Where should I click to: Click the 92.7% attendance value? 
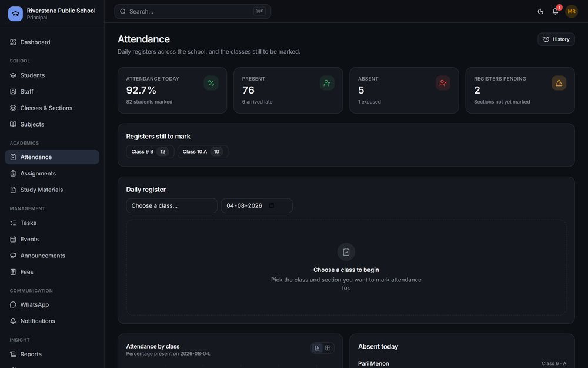(x=141, y=90)
